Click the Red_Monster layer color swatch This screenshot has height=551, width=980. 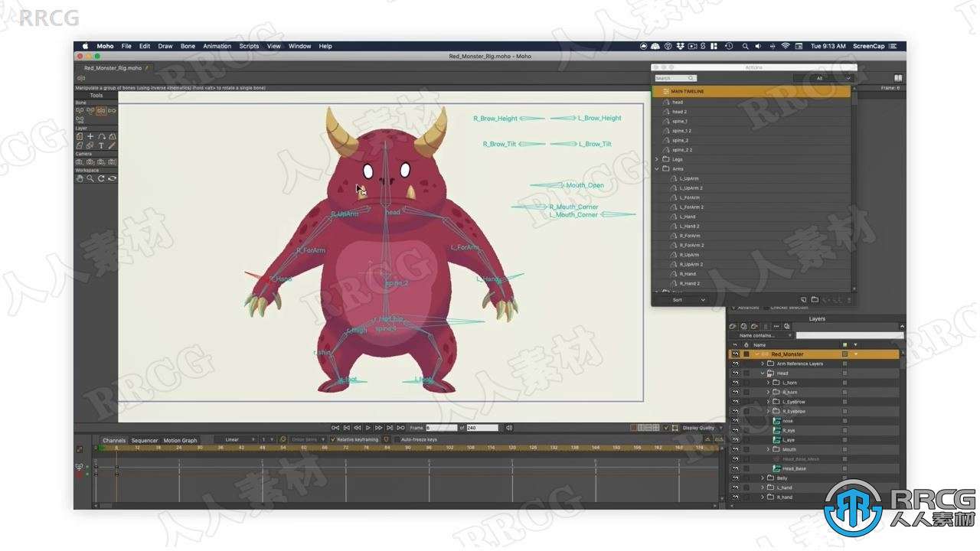coord(844,354)
